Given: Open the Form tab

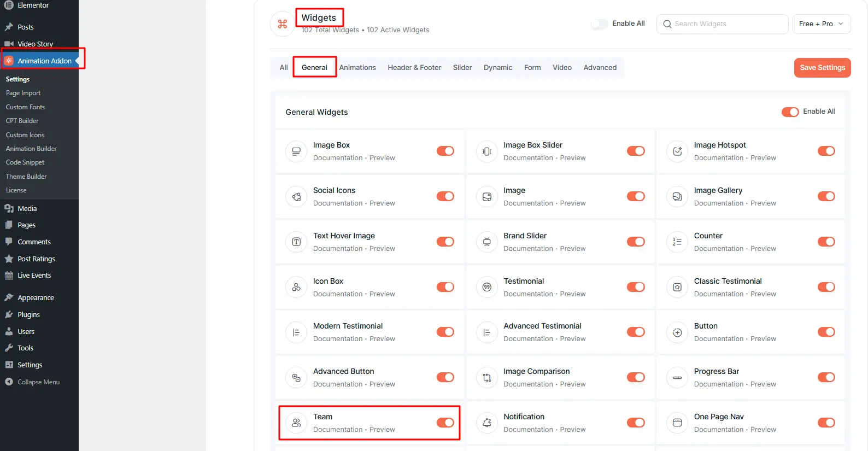Looking at the screenshot, I should coord(532,68).
